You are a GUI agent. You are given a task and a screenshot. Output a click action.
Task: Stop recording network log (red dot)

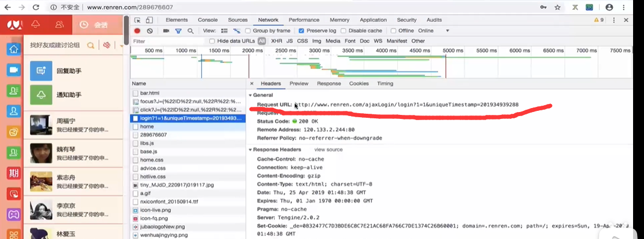click(x=137, y=31)
